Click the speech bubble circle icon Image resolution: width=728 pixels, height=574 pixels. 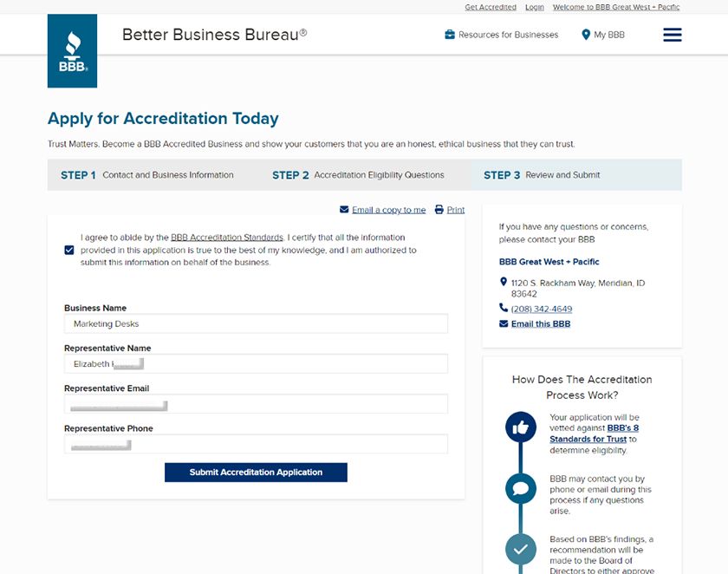[521, 488]
